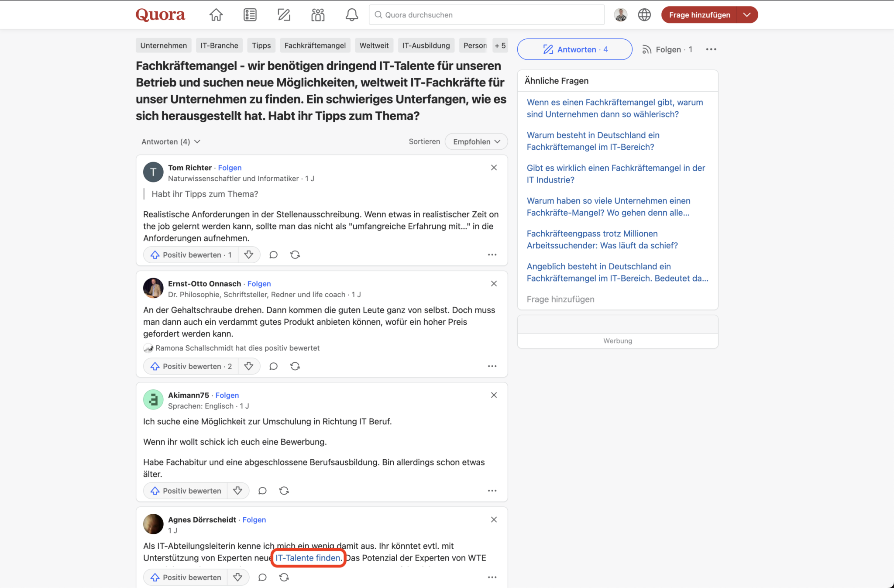Open the Following feed list icon
Viewport: 894px width, 588px height.
click(x=250, y=14)
